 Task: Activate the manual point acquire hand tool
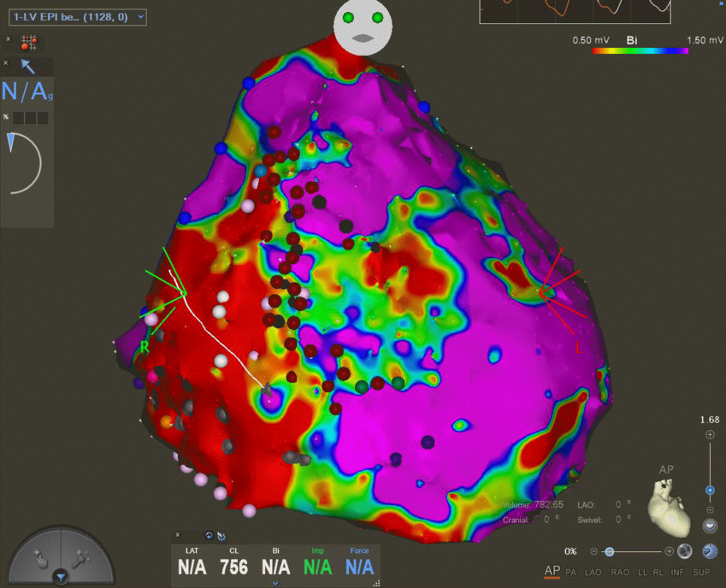tap(41, 558)
